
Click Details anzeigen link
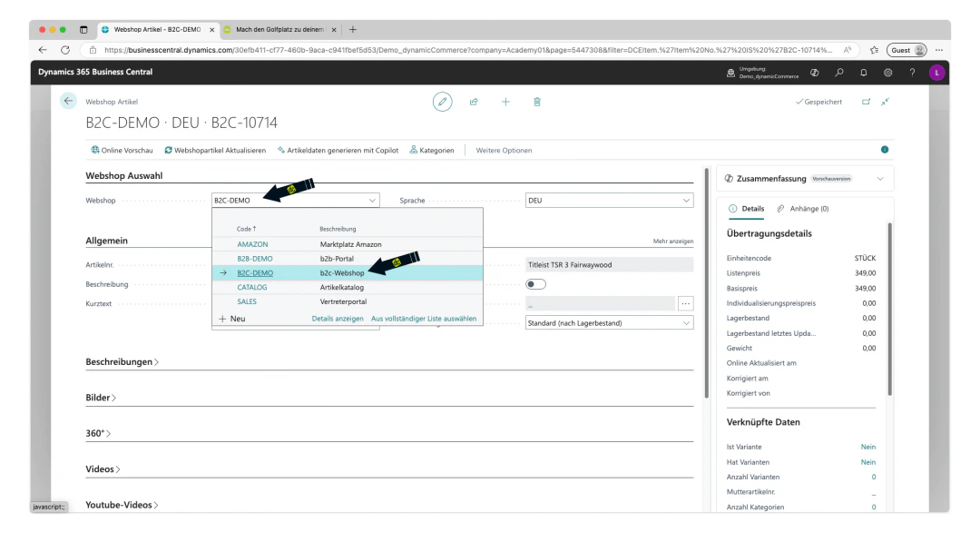tap(338, 319)
